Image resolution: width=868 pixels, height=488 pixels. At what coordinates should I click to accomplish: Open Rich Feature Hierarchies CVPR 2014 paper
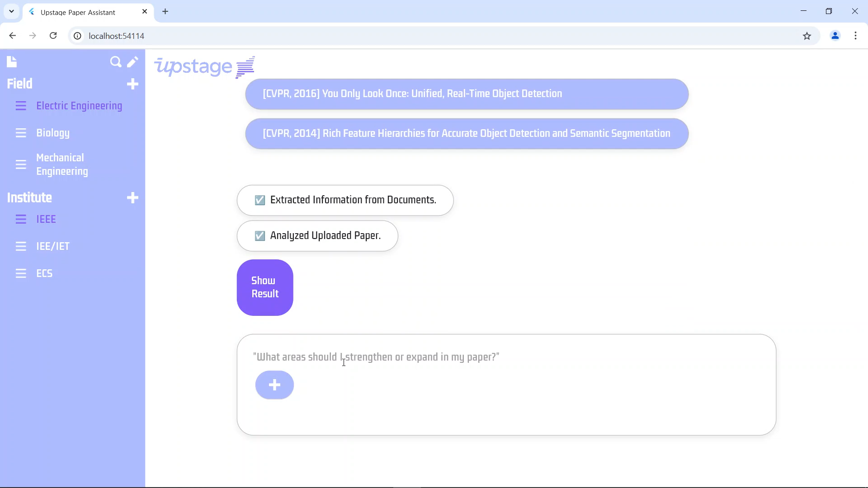467,134
